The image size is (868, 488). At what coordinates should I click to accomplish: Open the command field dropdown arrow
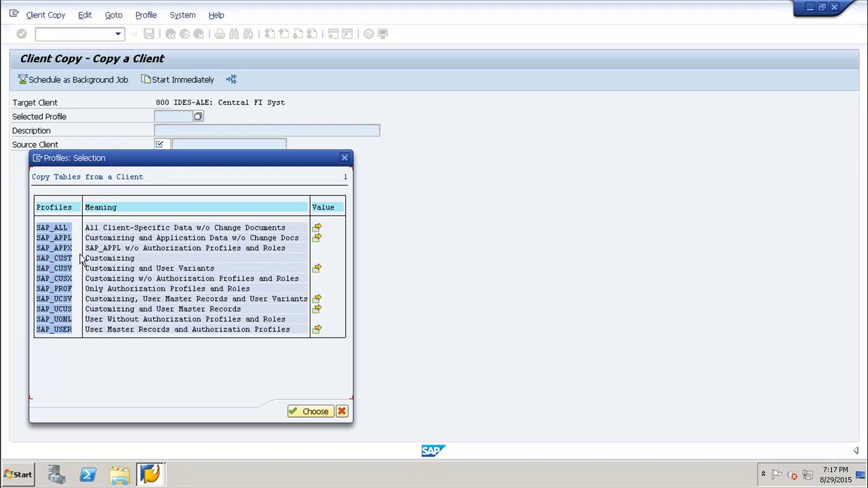(x=118, y=34)
